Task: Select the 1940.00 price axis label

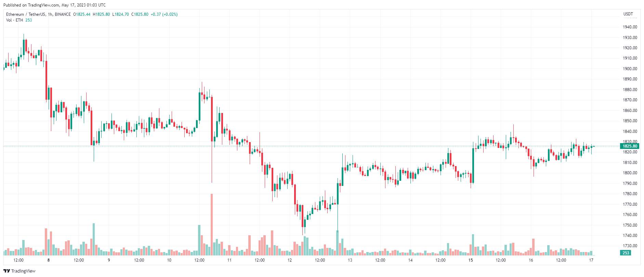Action: coord(630,27)
